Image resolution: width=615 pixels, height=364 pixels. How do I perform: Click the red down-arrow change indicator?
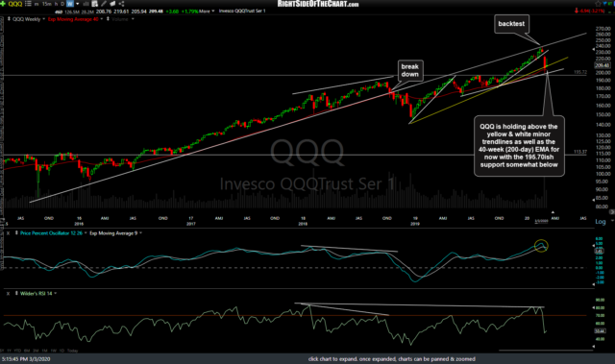(x=577, y=11)
